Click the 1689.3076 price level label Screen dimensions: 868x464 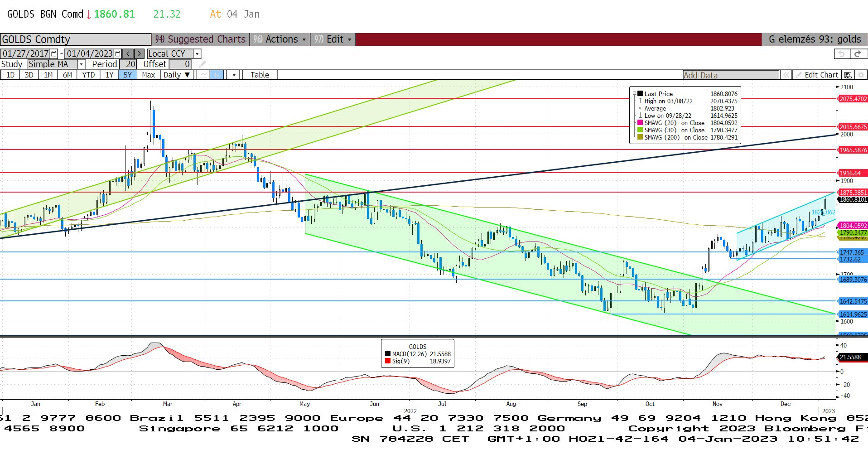(852, 280)
